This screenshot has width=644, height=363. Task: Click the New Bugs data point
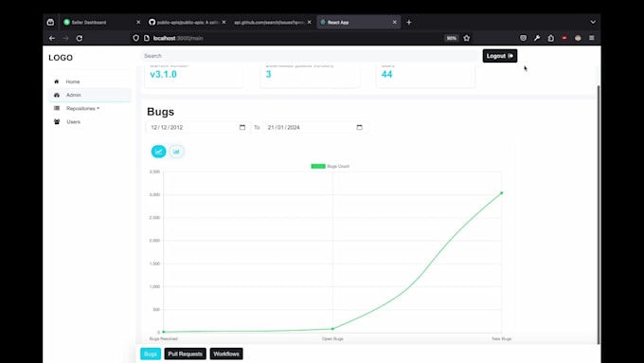pyautogui.click(x=502, y=192)
